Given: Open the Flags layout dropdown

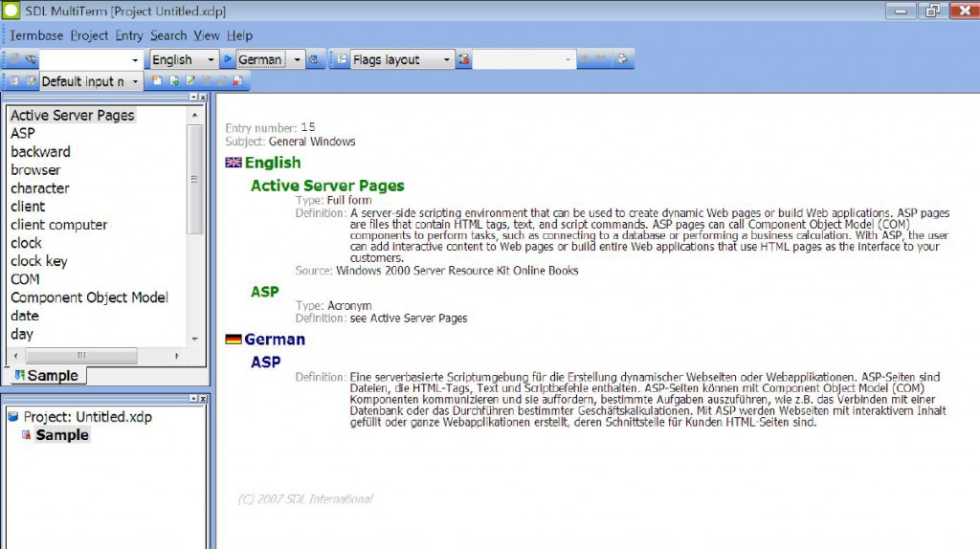Looking at the screenshot, I should (x=446, y=60).
